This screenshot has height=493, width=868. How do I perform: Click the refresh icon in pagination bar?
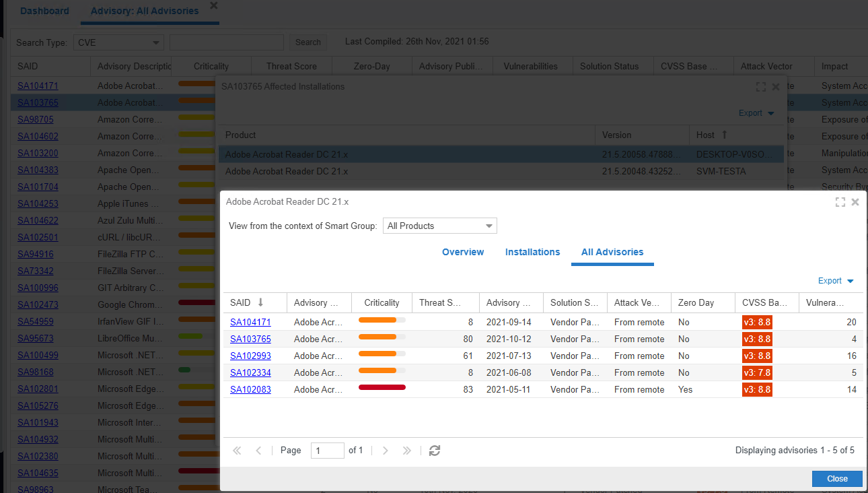point(435,451)
